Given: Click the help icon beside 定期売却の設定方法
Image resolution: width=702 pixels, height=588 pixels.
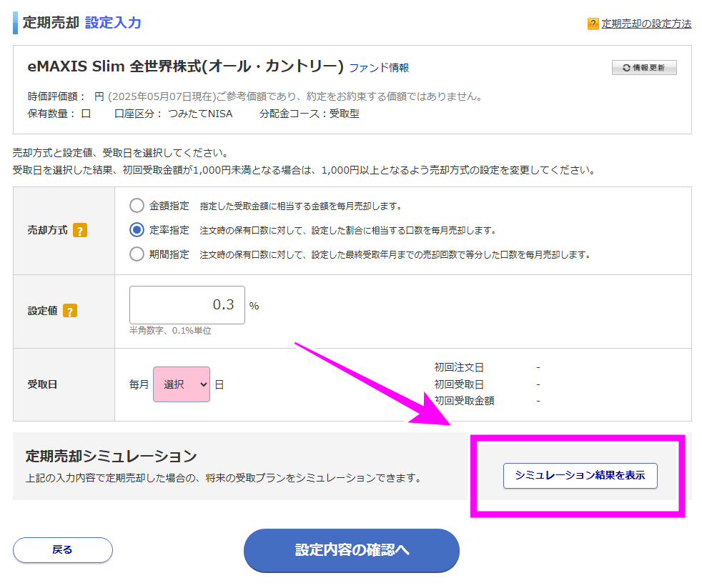Looking at the screenshot, I should [593, 24].
